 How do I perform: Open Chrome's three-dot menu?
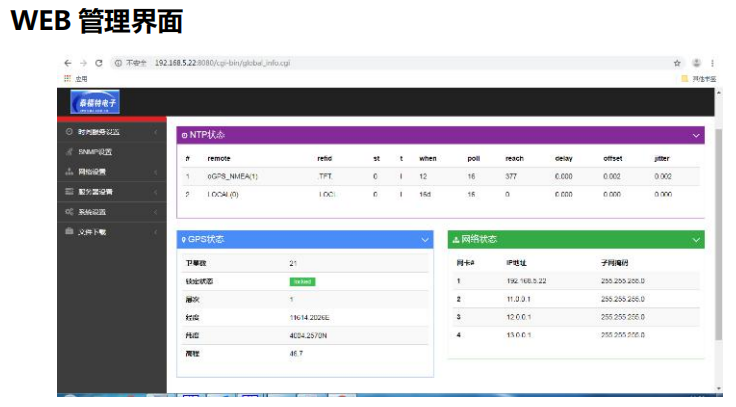click(712, 62)
